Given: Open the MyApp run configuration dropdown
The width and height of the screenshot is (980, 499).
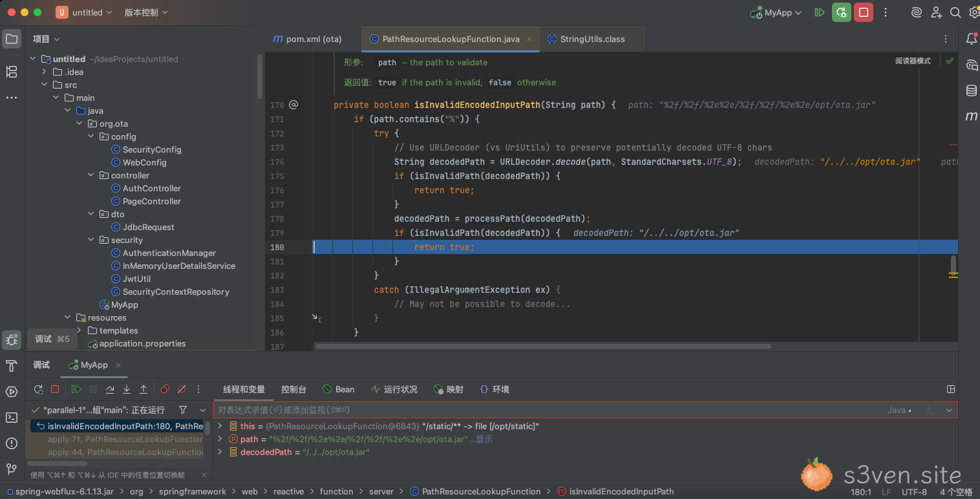Looking at the screenshot, I should coord(776,12).
